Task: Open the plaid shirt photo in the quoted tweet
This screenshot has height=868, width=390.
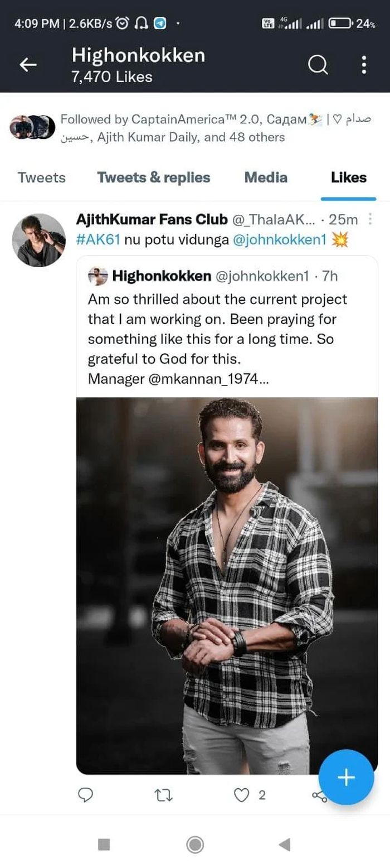Action: (x=227, y=586)
